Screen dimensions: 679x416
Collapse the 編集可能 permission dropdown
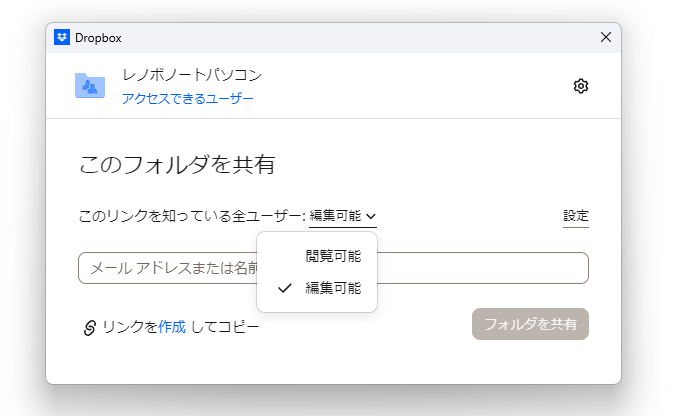[342, 215]
